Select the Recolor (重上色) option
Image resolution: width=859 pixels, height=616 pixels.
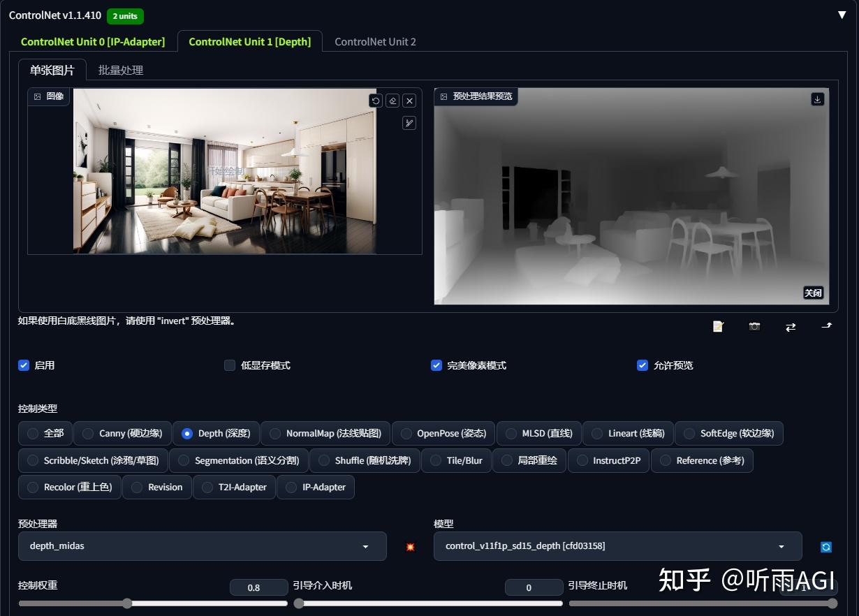click(70, 487)
